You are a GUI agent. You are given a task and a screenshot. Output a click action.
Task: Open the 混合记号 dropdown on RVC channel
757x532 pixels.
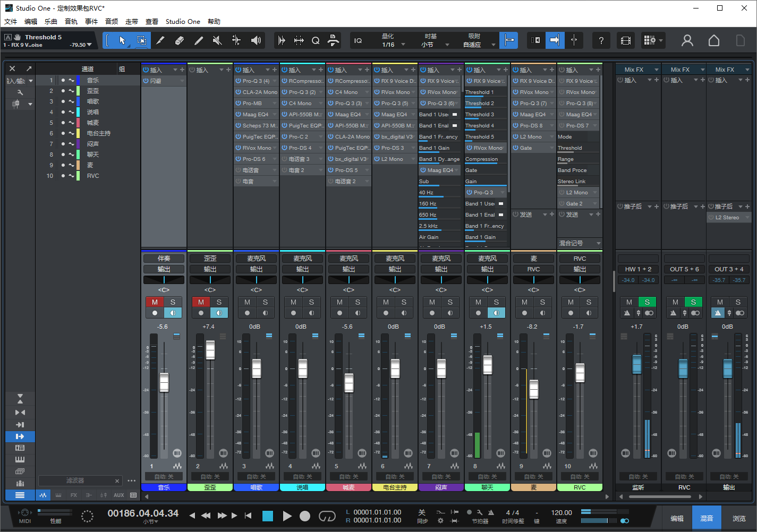[x=580, y=243]
